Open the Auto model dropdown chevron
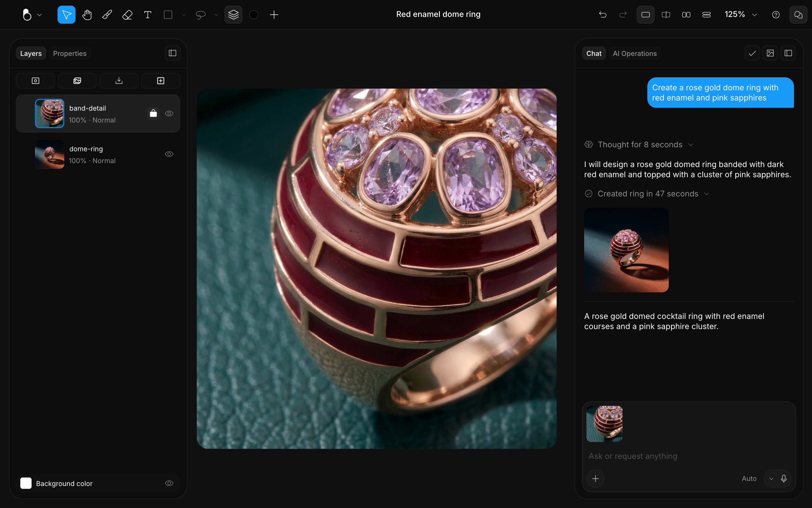 coord(771,479)
